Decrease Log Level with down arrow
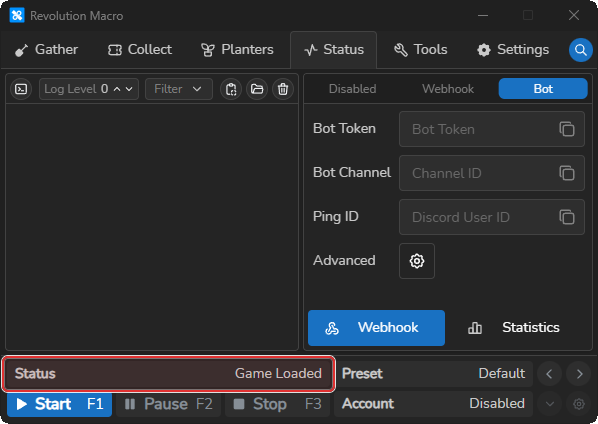This screenshot has height=424, width=598. pos(129,89)
